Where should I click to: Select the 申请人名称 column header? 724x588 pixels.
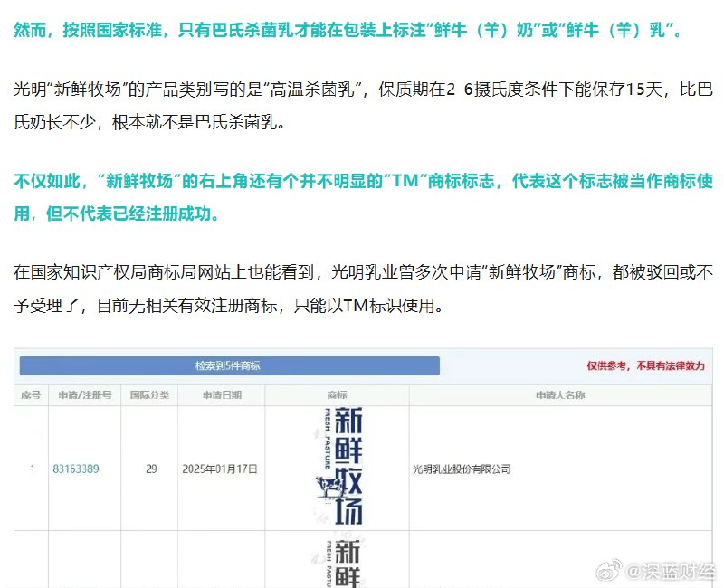coord(560,395)
